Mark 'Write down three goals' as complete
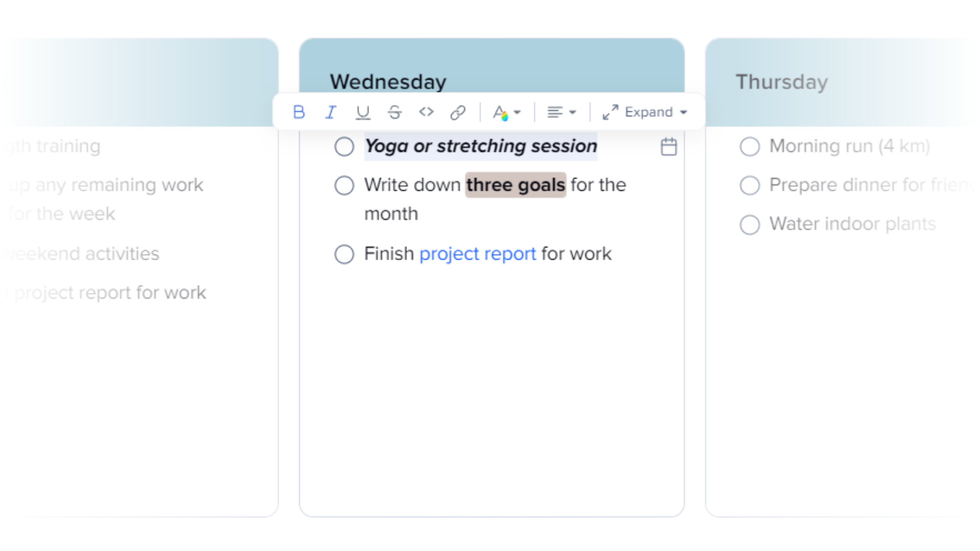The image size is (980, 551). click(x=344, y=185)
